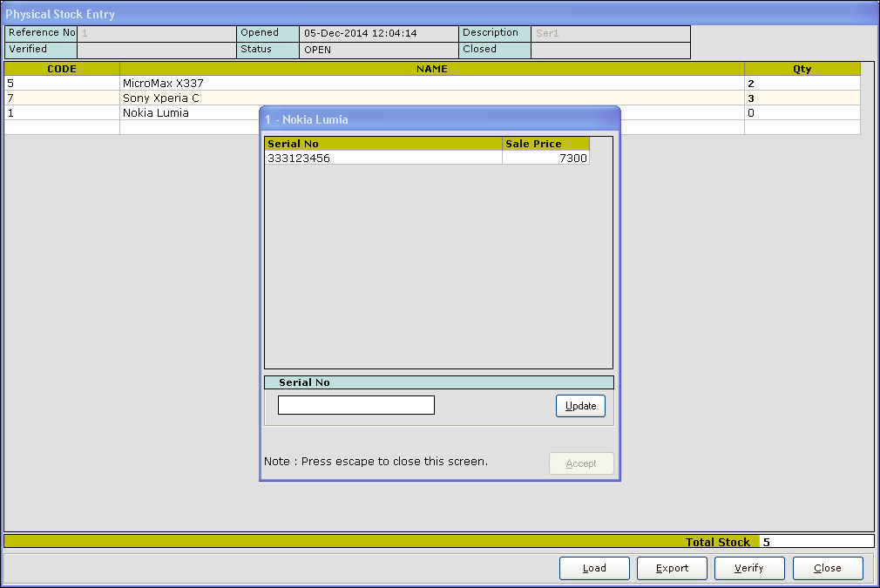This screenshot has width=880, height=588.
Task: Click the Sale Price column header
Action: [x=545, y=144]
